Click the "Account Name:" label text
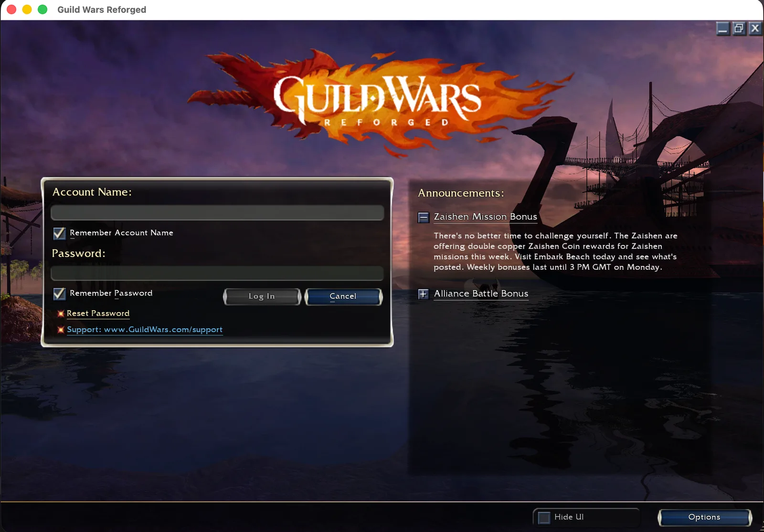Viewport: 764px width, 532px height. pyautogui.click(x=92, y=192)
